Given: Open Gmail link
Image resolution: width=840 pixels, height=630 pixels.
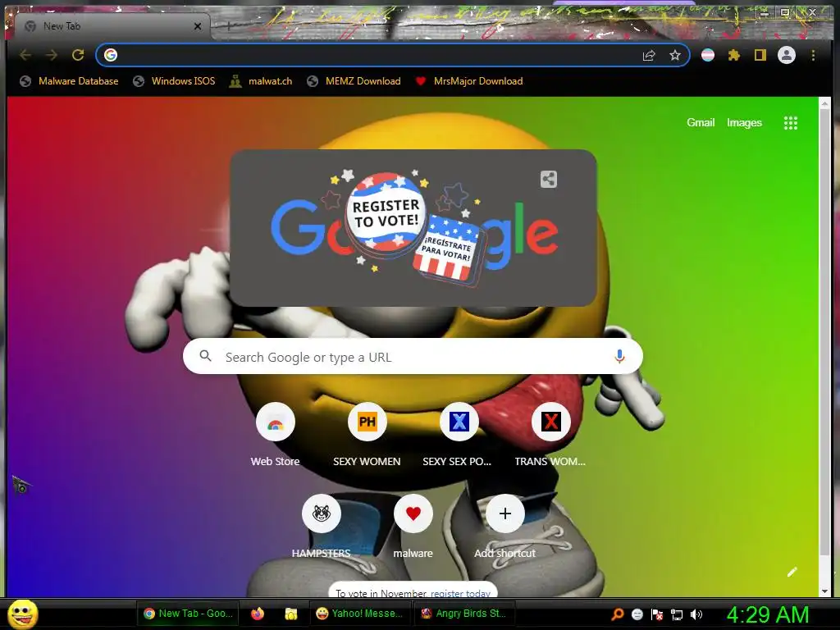Looking at the screenshot, I should pos(701,123).
